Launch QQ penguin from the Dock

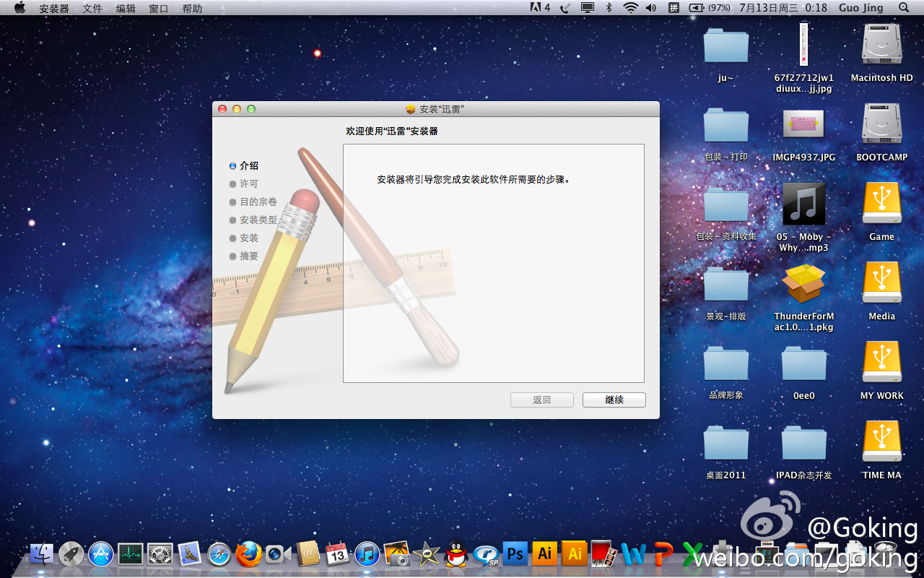point(456,554)
